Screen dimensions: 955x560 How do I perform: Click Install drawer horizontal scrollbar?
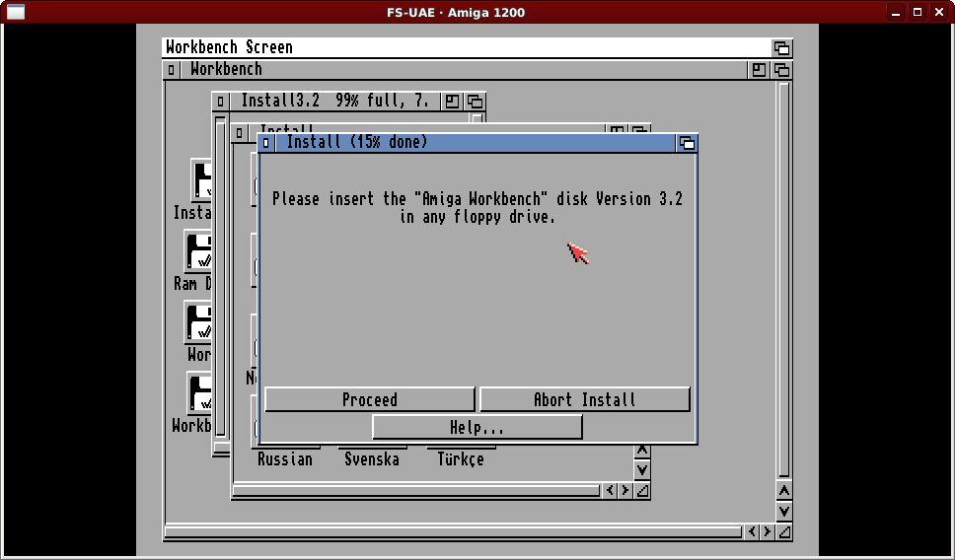point(416,491)
